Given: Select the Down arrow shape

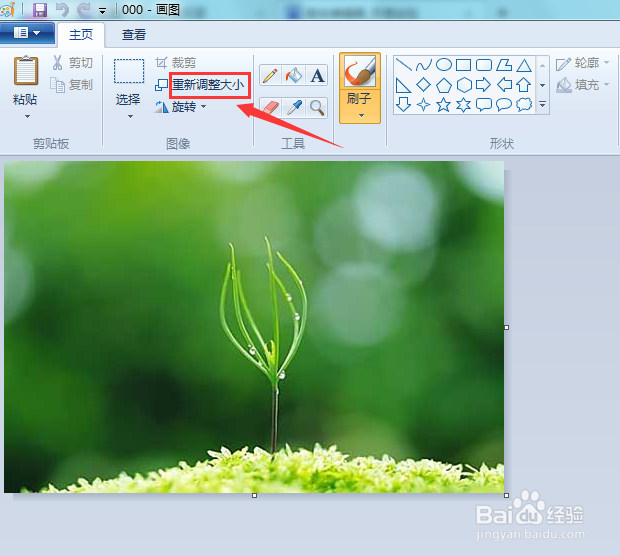Looking at the screenshot, I should pyautogui.click(x=403, y=104).
